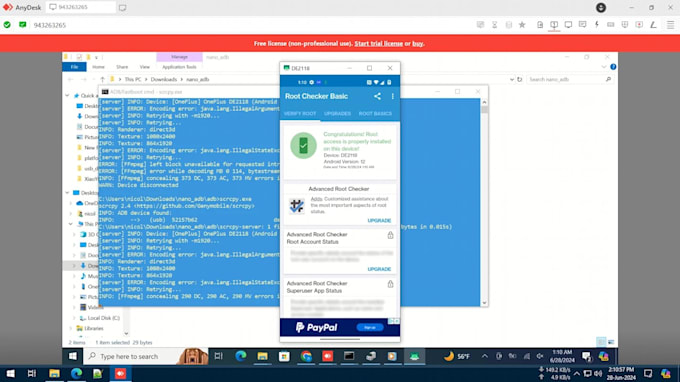The image size is (680, 382).
Task: Click the command prompt window scroll-down arrow
Action: pyautogui.click(x=484, y=303)
